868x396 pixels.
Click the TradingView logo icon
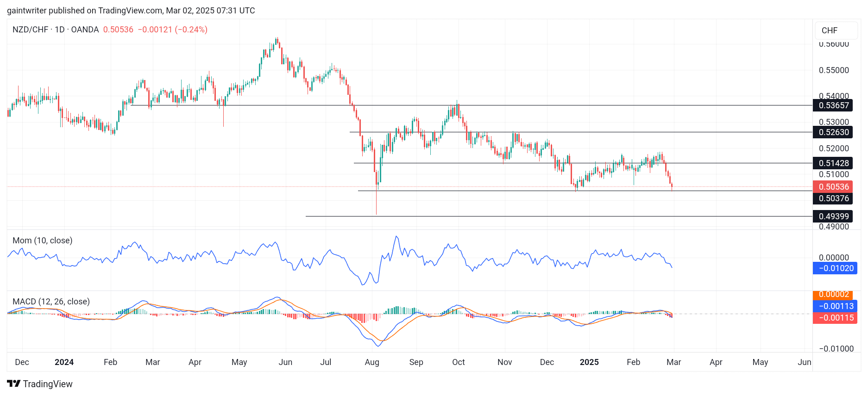[x=13, y=384]
